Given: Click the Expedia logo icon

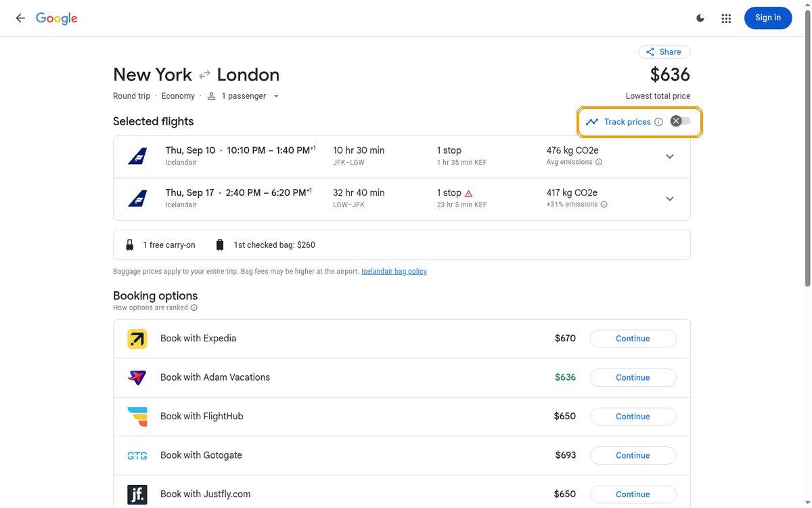Looking at the screenshot, I should click(x=137, y=339).
